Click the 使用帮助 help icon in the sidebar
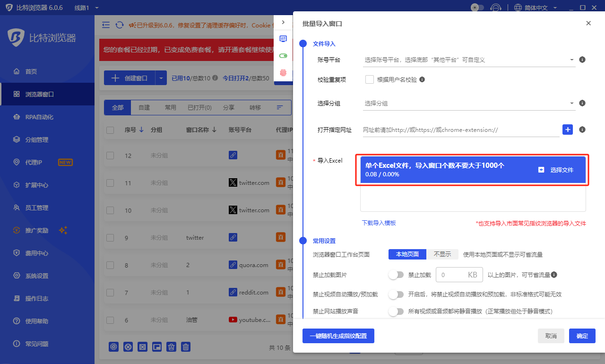 [17, 321]
